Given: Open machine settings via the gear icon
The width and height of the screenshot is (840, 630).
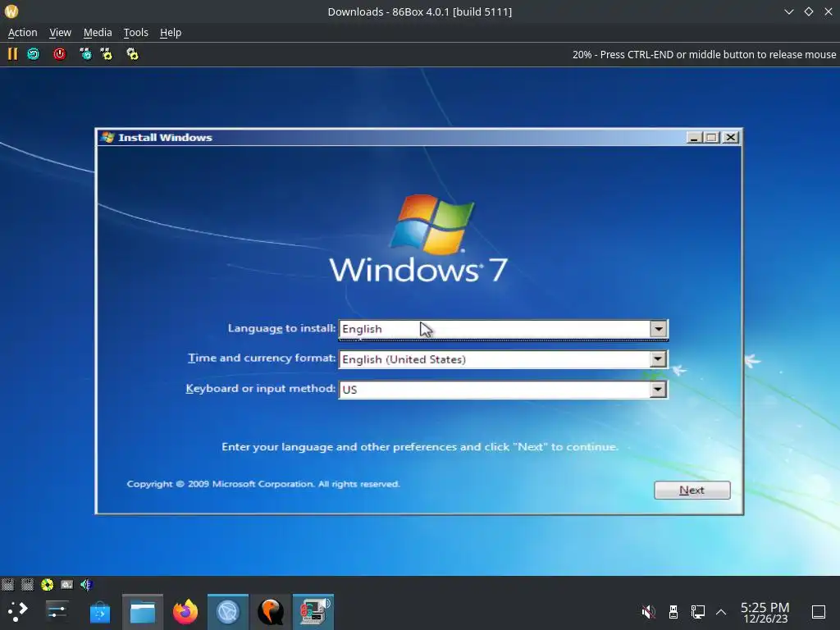Looking at the screenshot, I should (x=132, y=54).
